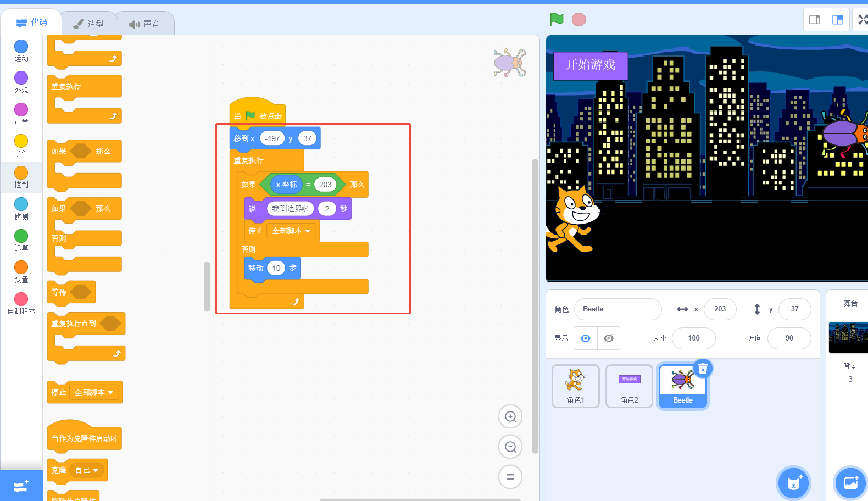This screenshot has width=868, height=501.
Task: Open the 自制积木 (My Blocks) category
Action: [x=21, y=304]
